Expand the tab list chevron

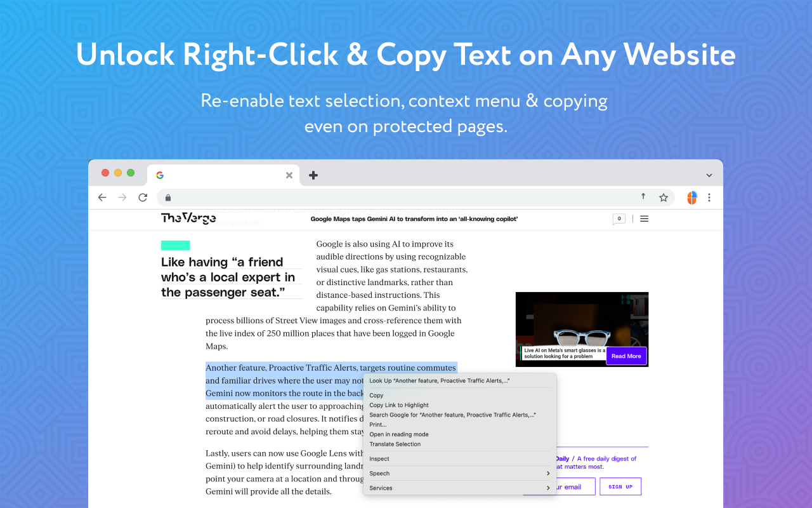(709, 175)
